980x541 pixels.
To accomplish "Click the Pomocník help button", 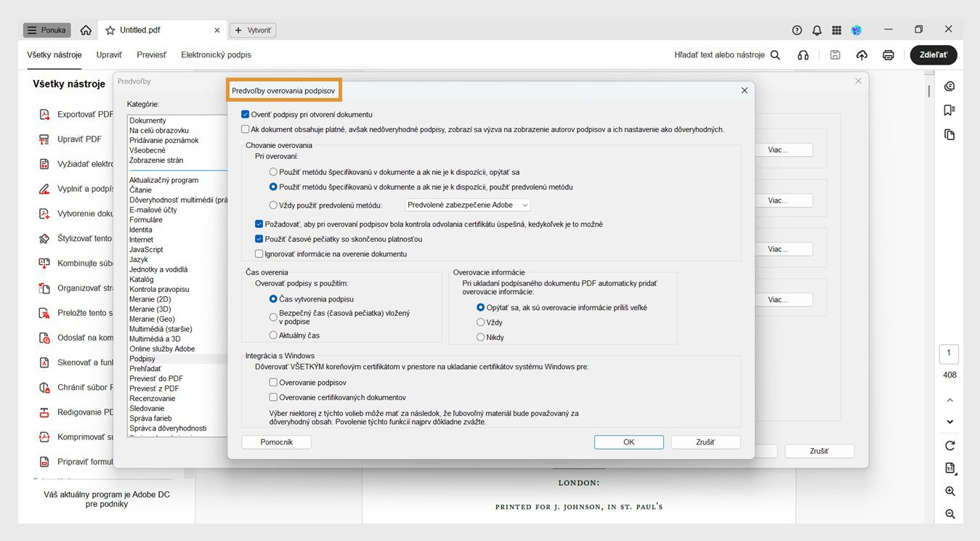I will click(x=276, y=442).
